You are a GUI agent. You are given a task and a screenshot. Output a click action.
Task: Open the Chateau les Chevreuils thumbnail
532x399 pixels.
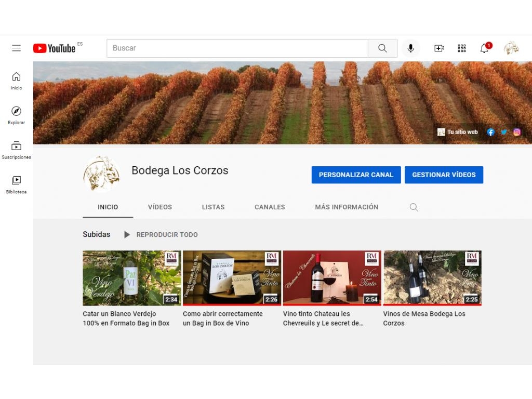(x=332, y=278)
